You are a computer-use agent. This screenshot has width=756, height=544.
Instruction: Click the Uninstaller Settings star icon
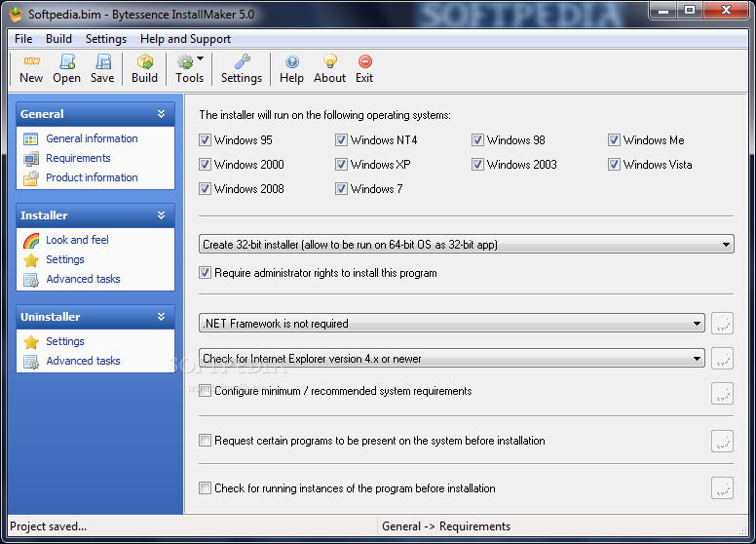(x=31, y=342)
